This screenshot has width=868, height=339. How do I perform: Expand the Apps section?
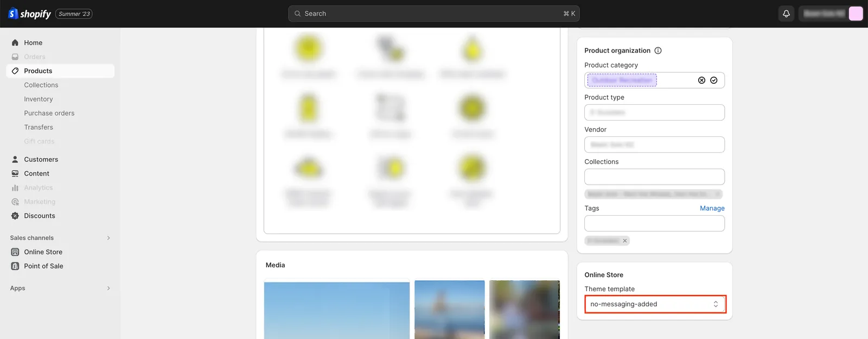tap(108, 288)
